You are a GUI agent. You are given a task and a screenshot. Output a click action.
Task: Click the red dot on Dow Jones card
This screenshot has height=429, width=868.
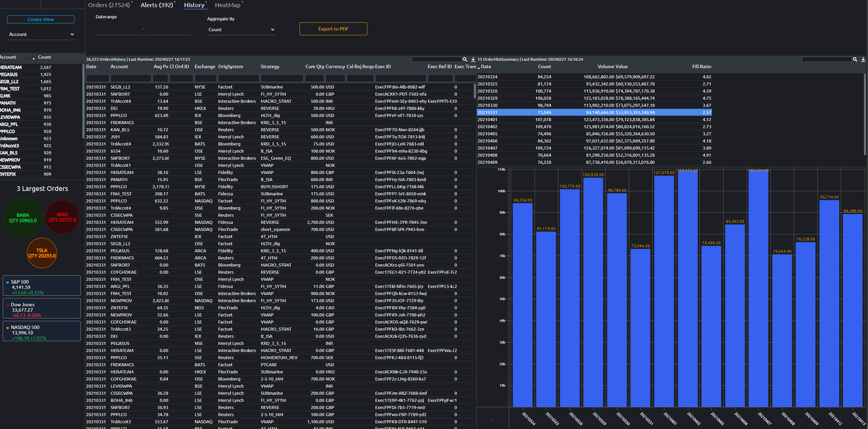point(7,305)
